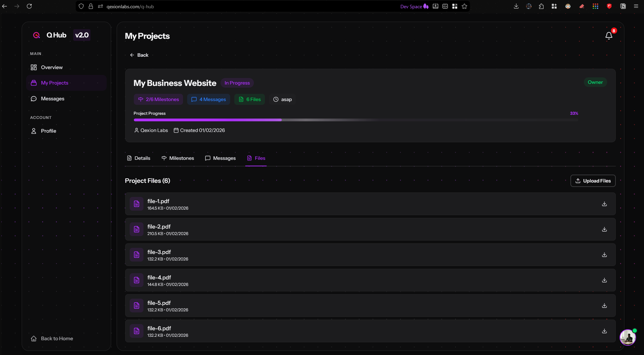Go Back using the back link
This screenshot has height=355, width=644.
(x=139, y=55)
